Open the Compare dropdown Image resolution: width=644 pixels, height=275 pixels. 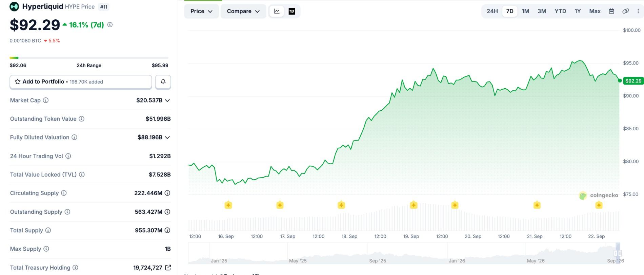[243, 11]
